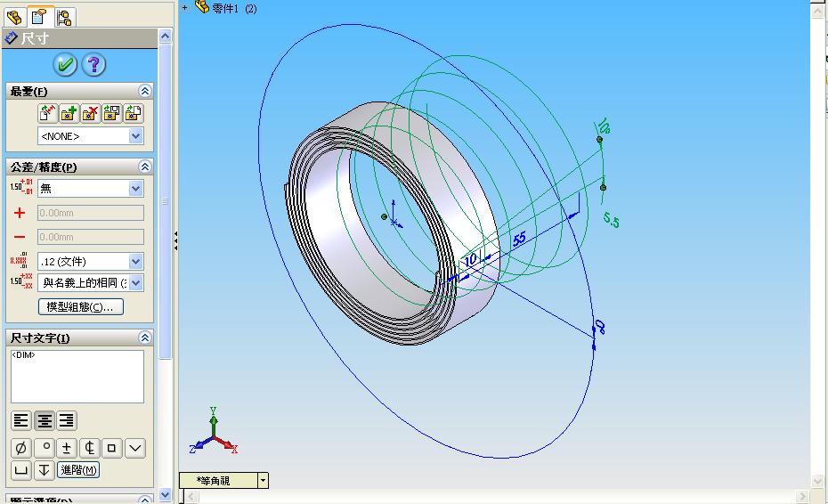Select the green 5.5 dimension
The image size is (828, 504).
pyautogui.click(x=611, y=220)
